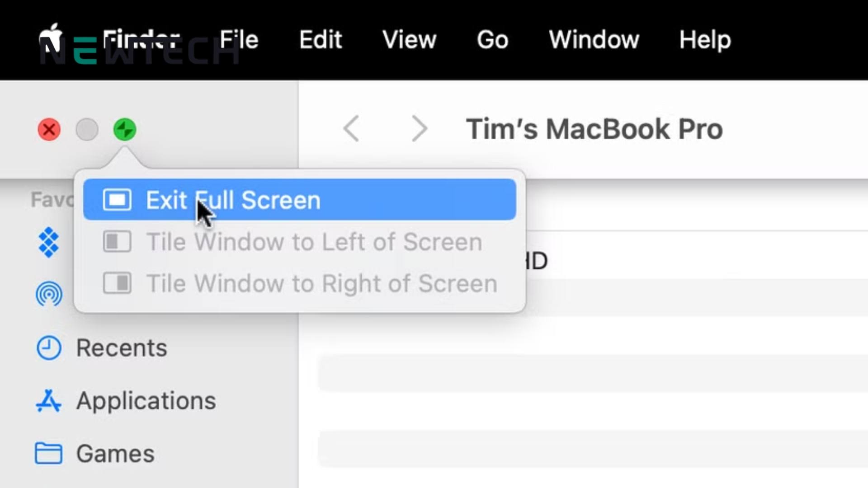Image resolution: width=868 pixels, height=488 pixels.
Task: Click the Dropbox icon in sidebar
Action: 48,243
